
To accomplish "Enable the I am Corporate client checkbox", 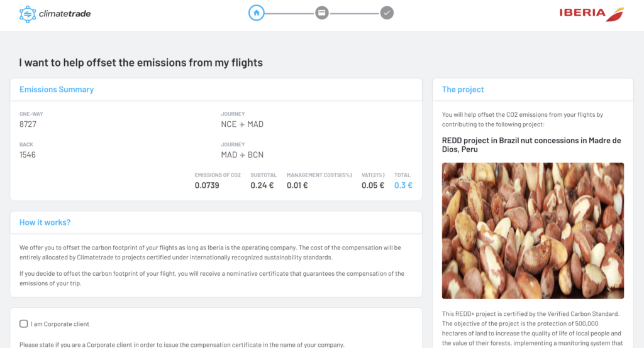I will coord(24,324).
